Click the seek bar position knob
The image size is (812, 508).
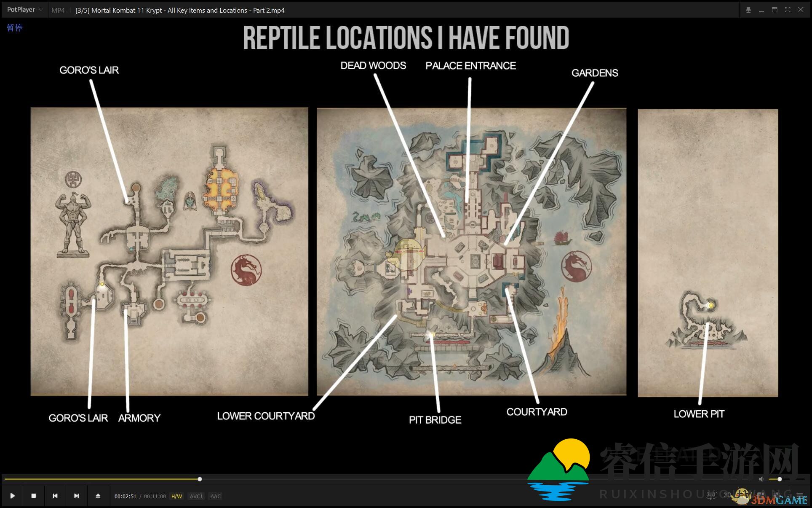[x=200, y=479]
